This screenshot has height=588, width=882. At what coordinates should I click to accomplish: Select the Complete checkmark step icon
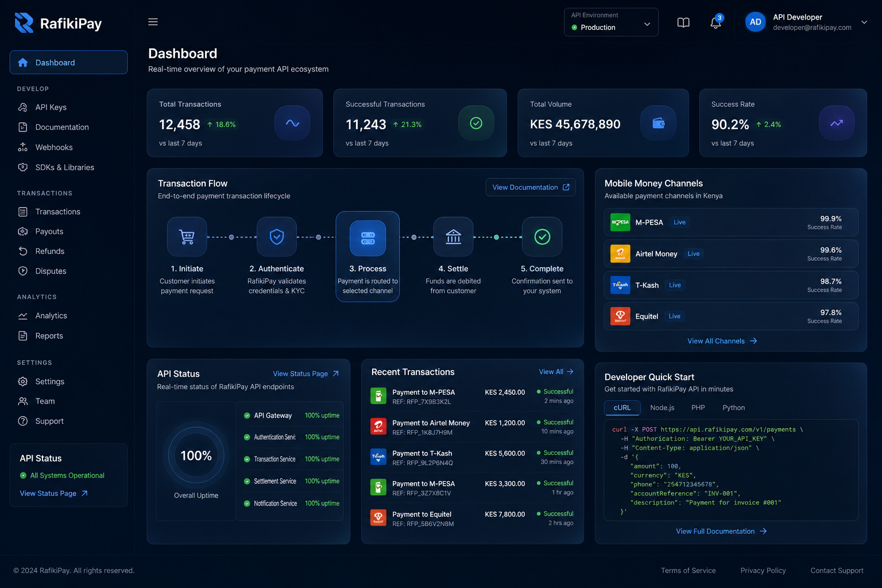(542, 237)
